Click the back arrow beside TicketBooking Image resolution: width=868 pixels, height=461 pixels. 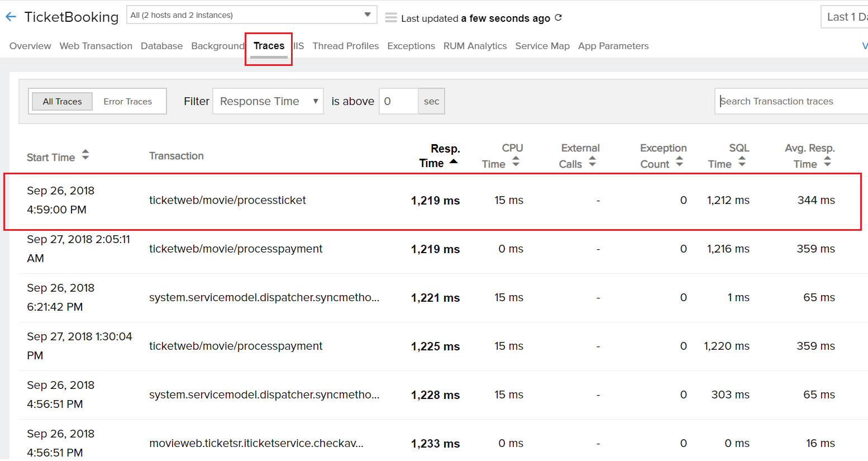(x=11, y=17)
